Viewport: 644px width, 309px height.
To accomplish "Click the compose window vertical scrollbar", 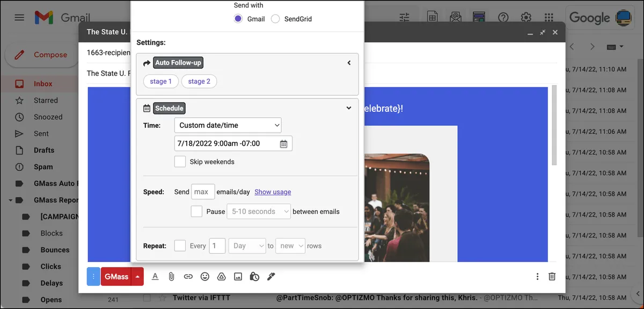I will [x=554, y=125].
